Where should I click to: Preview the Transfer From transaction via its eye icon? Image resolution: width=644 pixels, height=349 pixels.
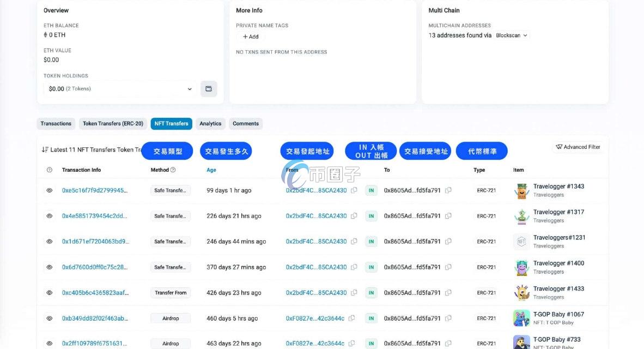point(49,292)
